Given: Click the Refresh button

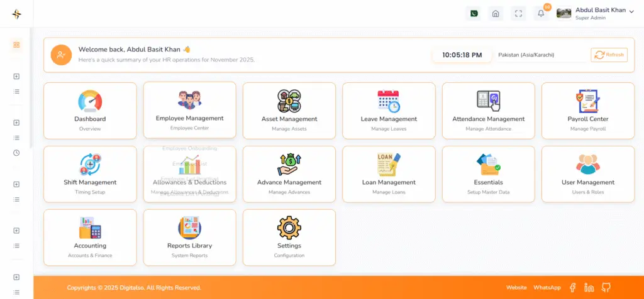Looking at the screenshot, I should [x=609, y=55].
